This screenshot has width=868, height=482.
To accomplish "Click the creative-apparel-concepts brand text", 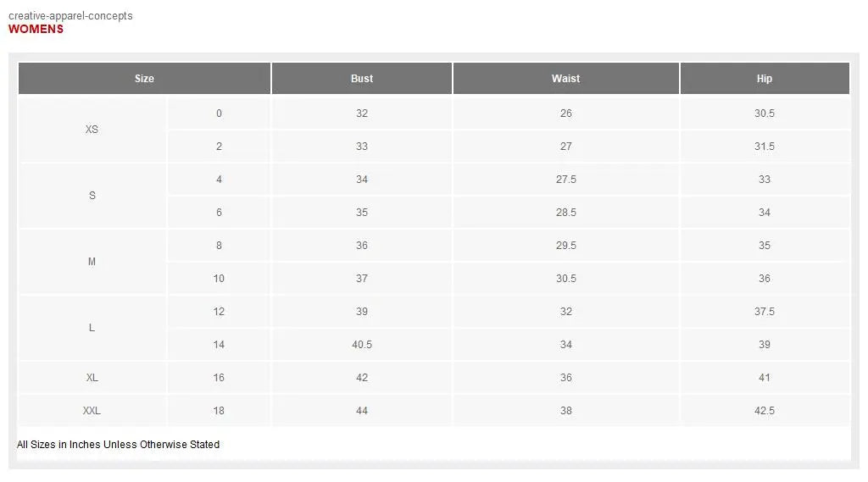I will [x=70, y=16].
